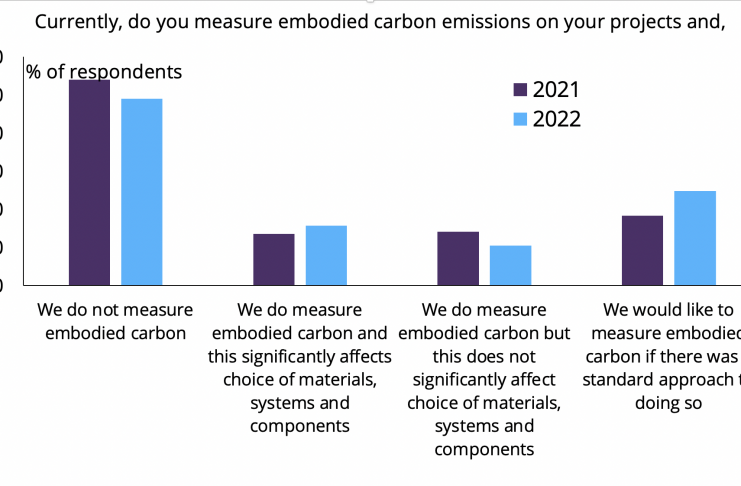The height and width of the screenshot is (486, 741).
Task: Click the 'We do not measure embodied carbon' category label
Action: click(x=115, y=321)
